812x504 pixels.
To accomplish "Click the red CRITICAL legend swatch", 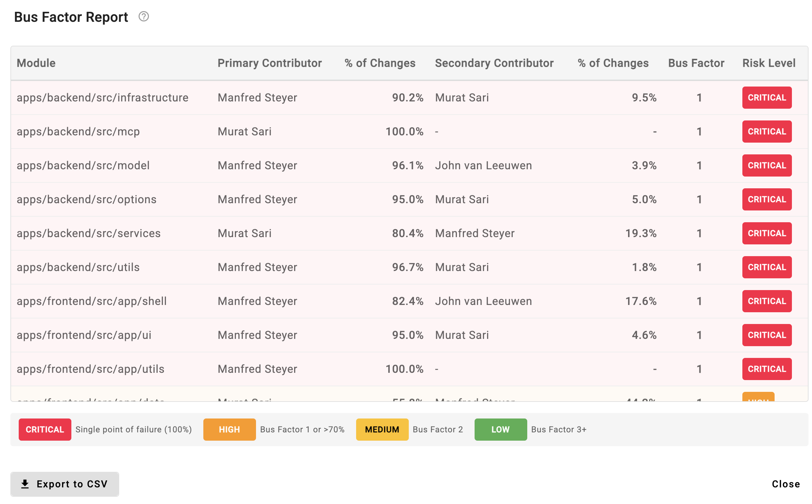I will [x=45, y=430].
